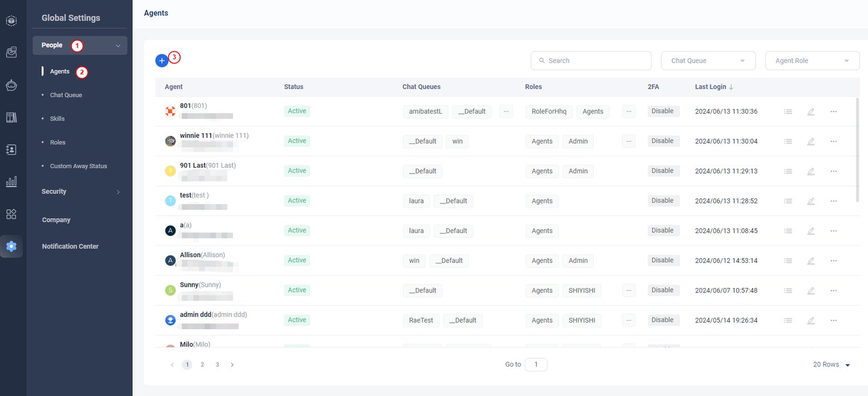Open the Chat Queue filter dropdown

708,61
